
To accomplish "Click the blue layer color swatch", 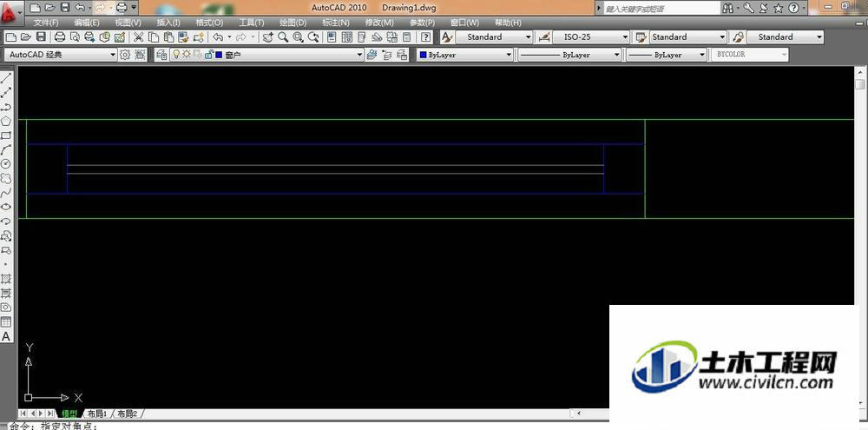I will tap(220, 55).
